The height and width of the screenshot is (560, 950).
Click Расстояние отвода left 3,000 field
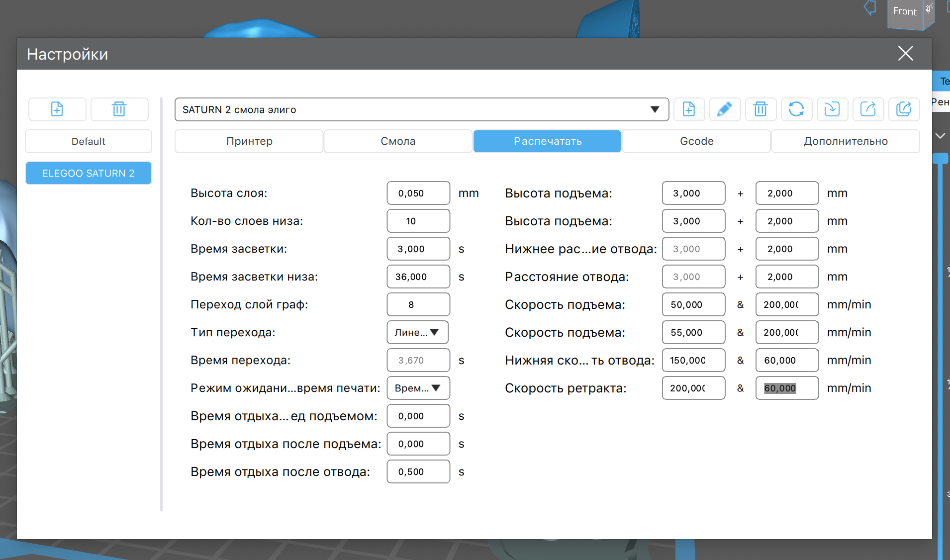coord(693,277)
